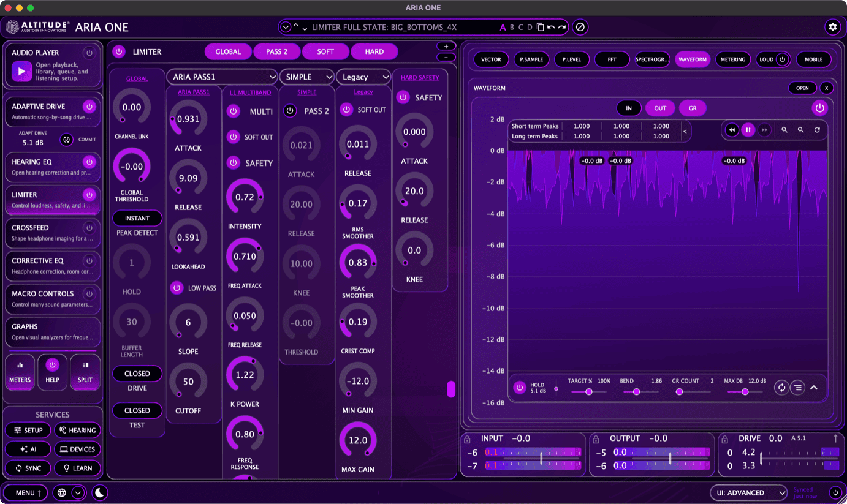The image size is (847, 504).
Task: Adjust the TARGET % slider
Action: pyautogui.click(x=590, y=392)
